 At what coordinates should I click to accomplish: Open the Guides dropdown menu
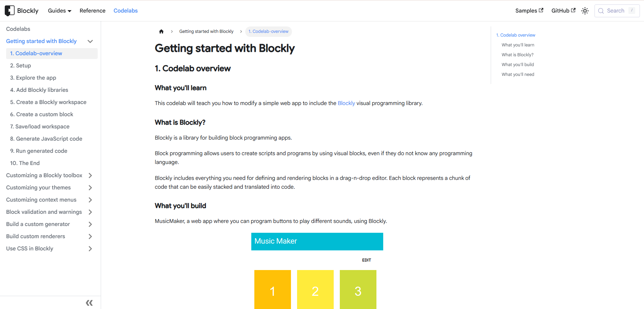point(59,11)
